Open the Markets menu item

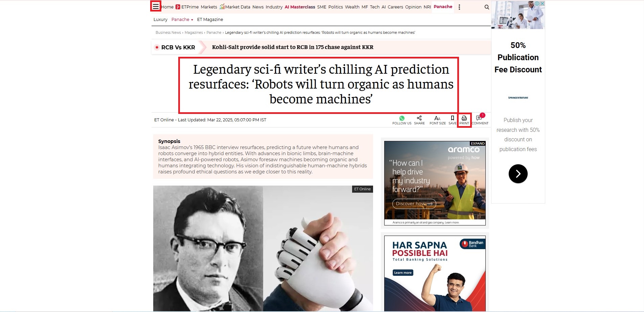[x=209, y=7]
